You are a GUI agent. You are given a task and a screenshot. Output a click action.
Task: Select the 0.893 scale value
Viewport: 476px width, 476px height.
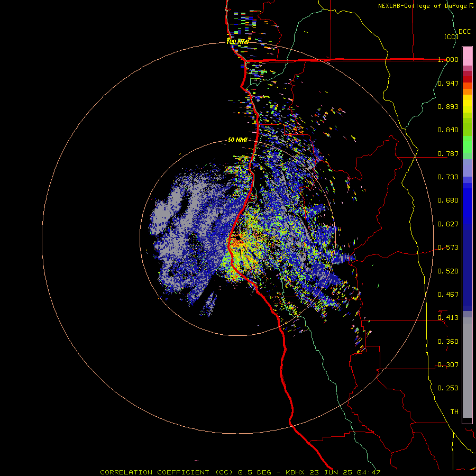click(448, 106)
